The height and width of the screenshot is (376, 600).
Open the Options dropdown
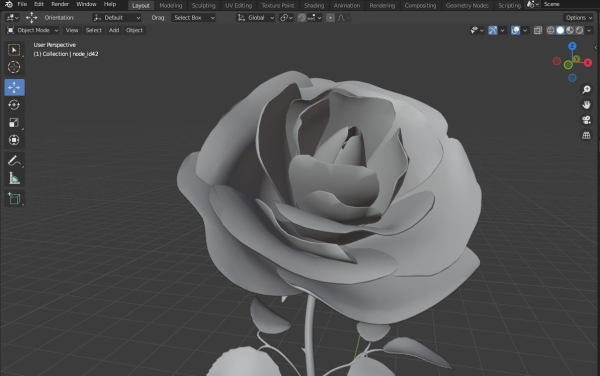click(x=578, y=18)
